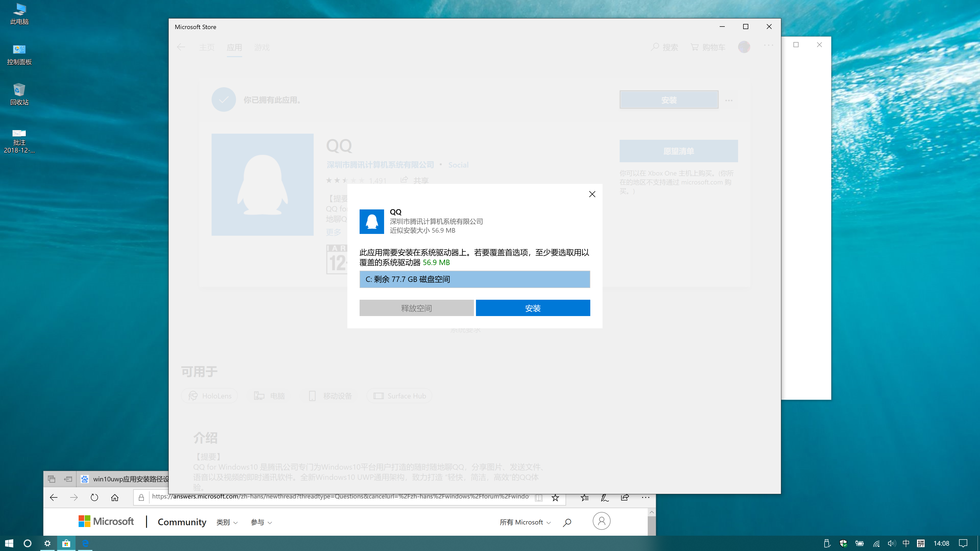Open Edge settings and more menu
The width and height of the screenshot is (980, 551).
coord(645,497)
